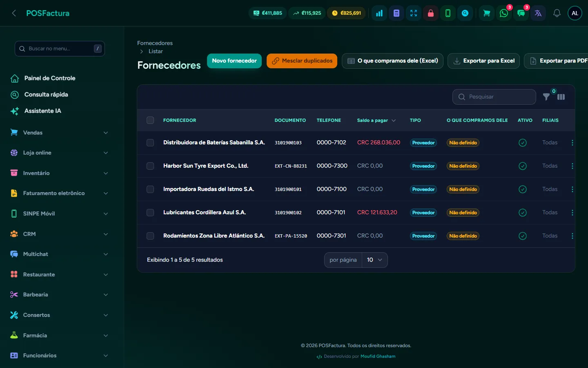Expand the CRM sidebar group

point(60,234)
